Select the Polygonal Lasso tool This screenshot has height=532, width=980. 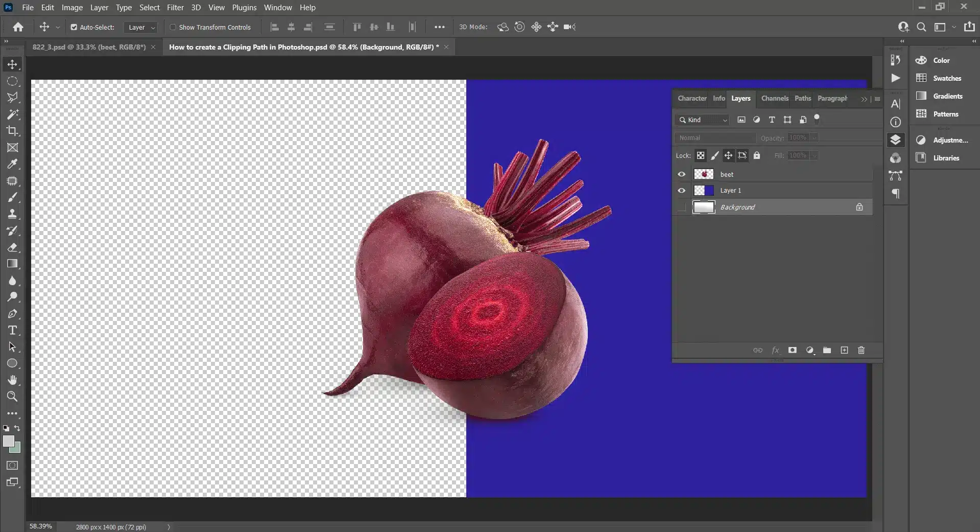tap(12, 98)
